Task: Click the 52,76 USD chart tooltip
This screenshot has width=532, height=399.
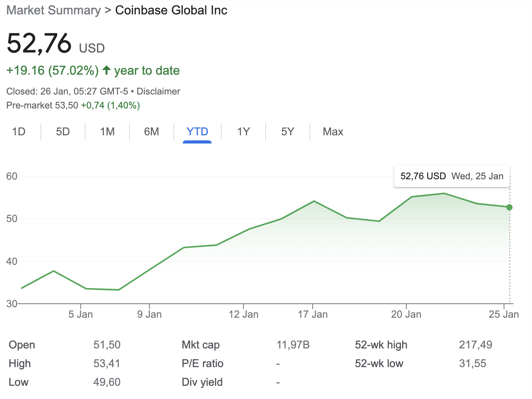Action: [x=452, y=176]
